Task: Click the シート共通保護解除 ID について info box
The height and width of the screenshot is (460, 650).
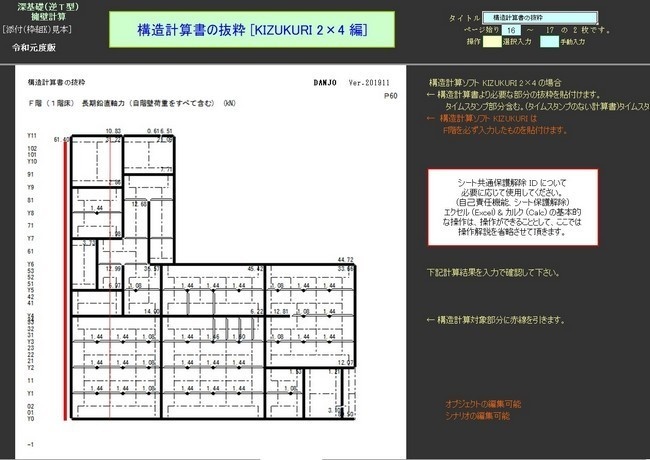Action: [513, 207]
